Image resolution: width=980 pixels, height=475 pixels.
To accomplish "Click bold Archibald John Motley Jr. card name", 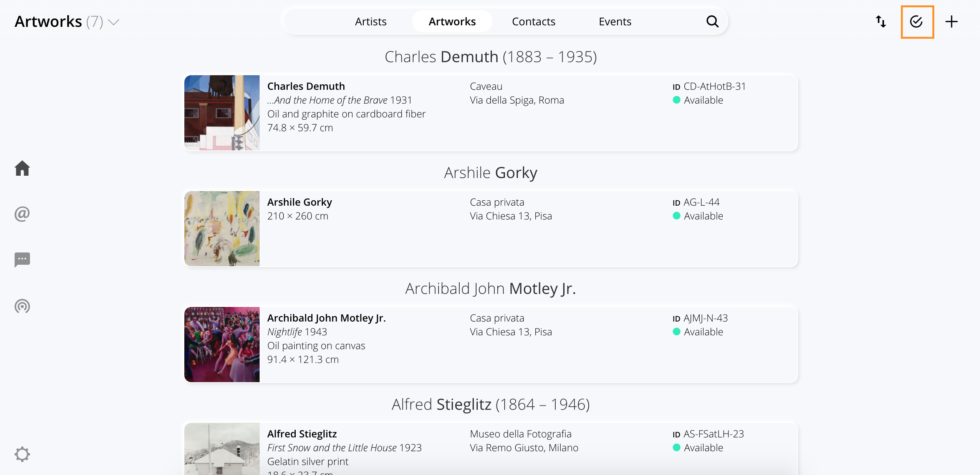I will pos(326,318).
